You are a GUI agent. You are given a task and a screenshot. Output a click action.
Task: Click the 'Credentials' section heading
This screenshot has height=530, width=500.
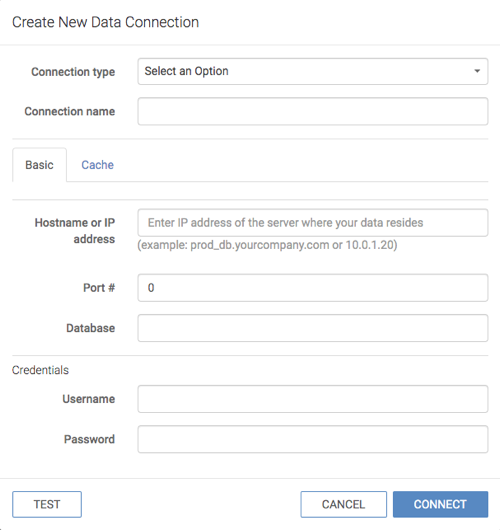[x=40, y=370]
